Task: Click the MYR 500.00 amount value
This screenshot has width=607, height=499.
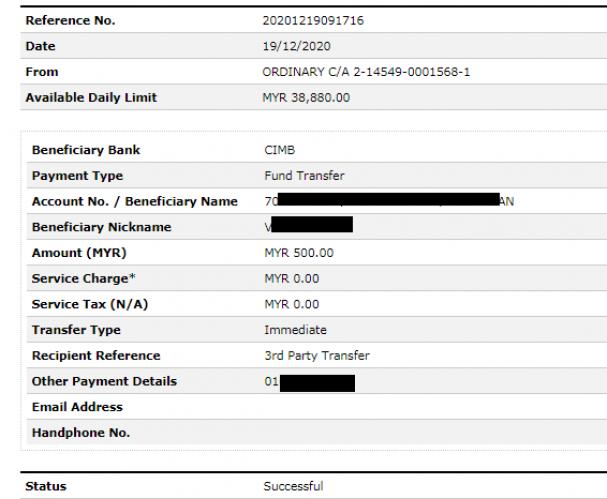Action: pyautogui.click(x=299, y=253)
